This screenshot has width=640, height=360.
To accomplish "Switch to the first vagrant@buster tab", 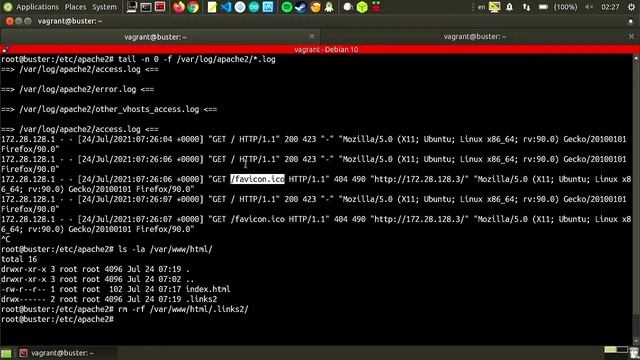I will (x=155, y=37).
